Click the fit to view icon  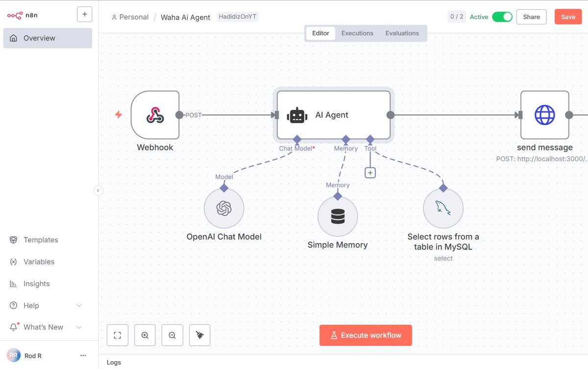[x=117, y=335]
